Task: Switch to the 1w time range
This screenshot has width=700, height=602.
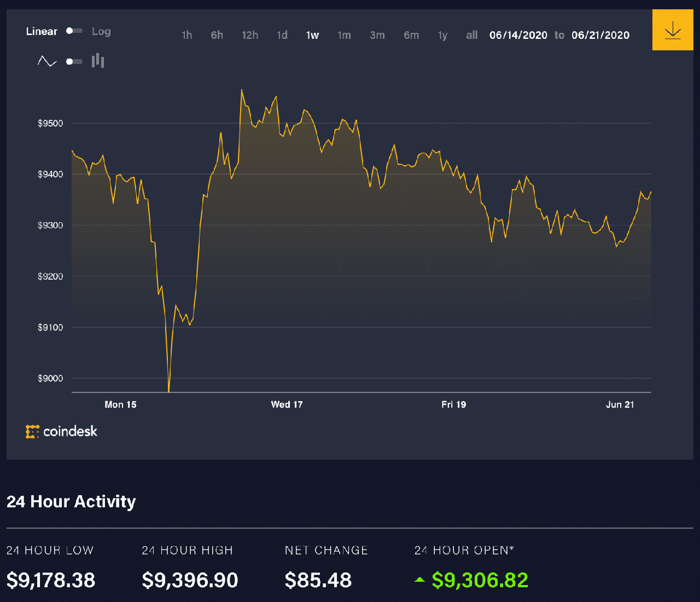Action: pyautogui.click(x=312, y=35)
